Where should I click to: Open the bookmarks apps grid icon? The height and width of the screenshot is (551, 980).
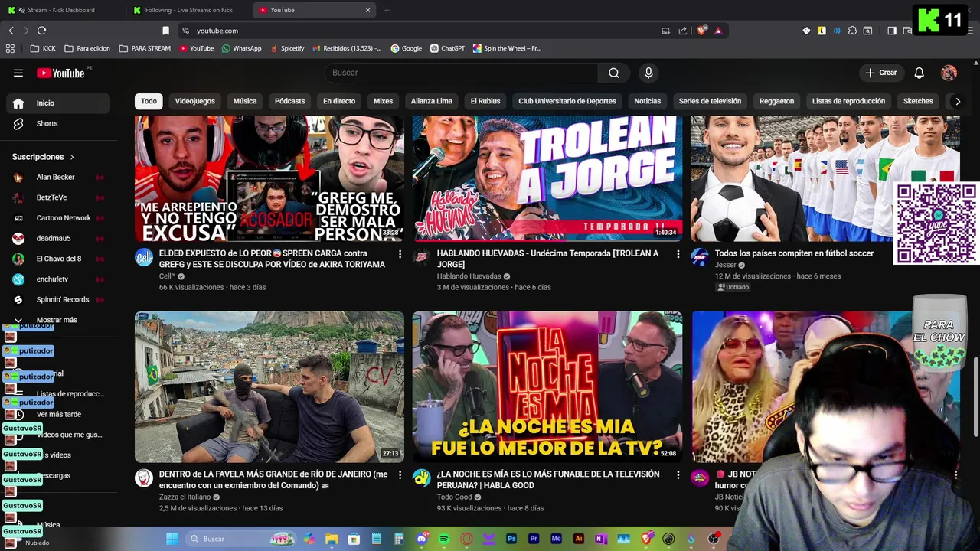point(10,48)
